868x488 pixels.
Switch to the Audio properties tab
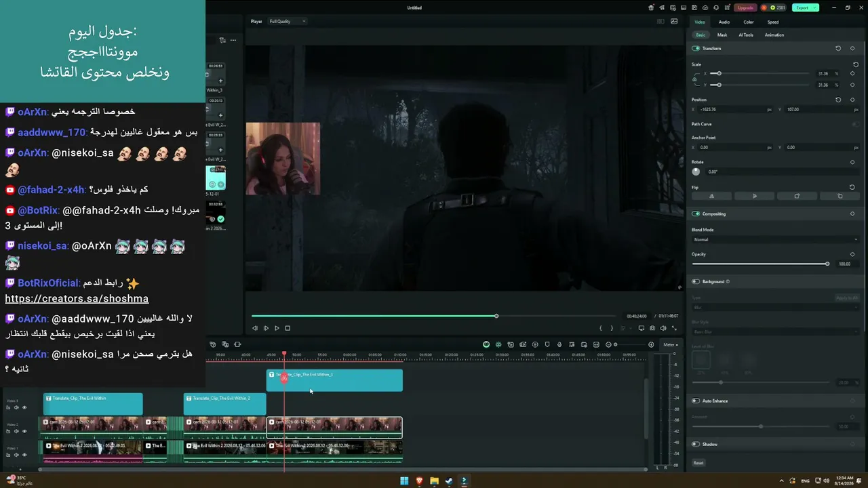724,22
